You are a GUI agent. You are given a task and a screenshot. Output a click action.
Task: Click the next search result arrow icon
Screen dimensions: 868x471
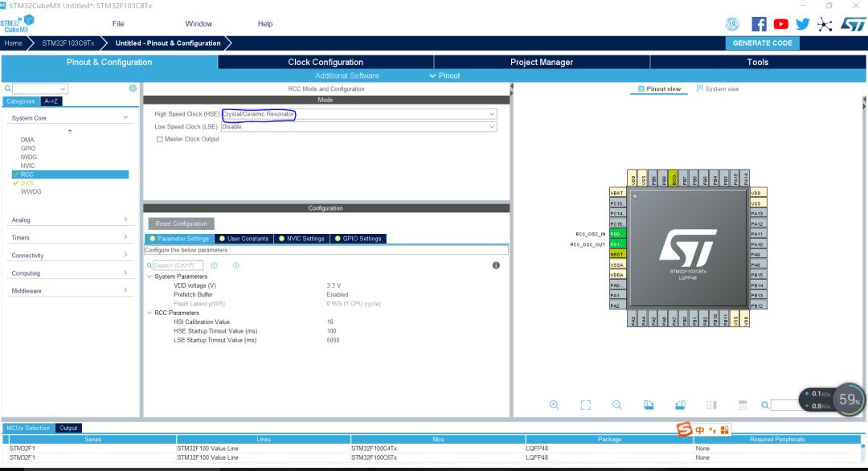(x=235, y=266)
